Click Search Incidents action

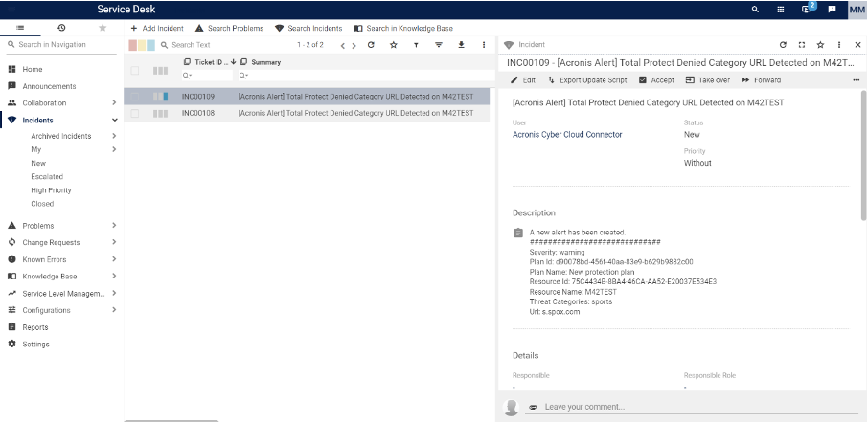click(x=308, y=28)
